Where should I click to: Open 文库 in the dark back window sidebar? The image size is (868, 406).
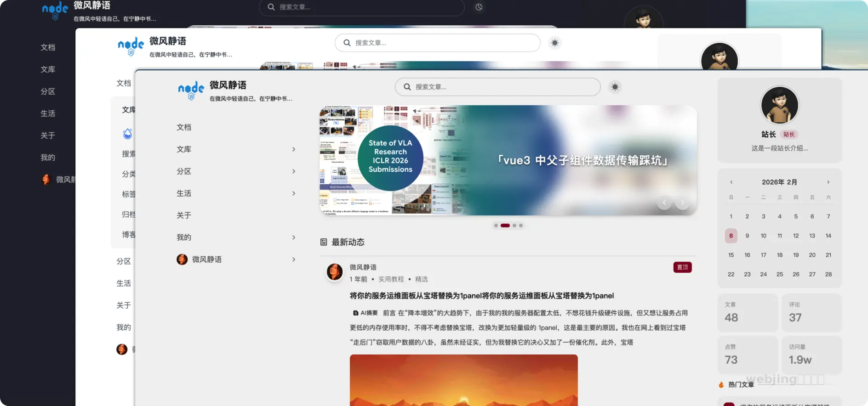(48, 69)
